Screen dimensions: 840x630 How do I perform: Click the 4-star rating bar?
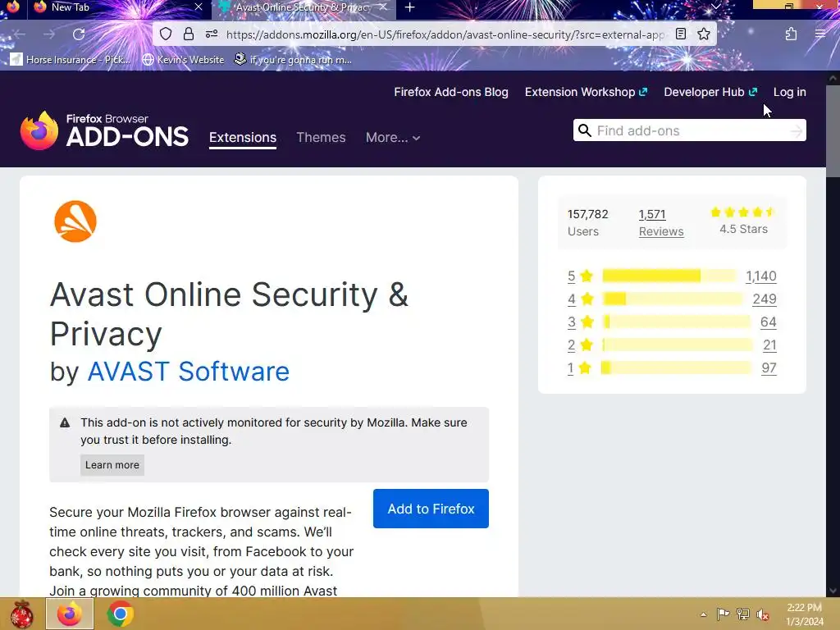click(x=673, y=299)
